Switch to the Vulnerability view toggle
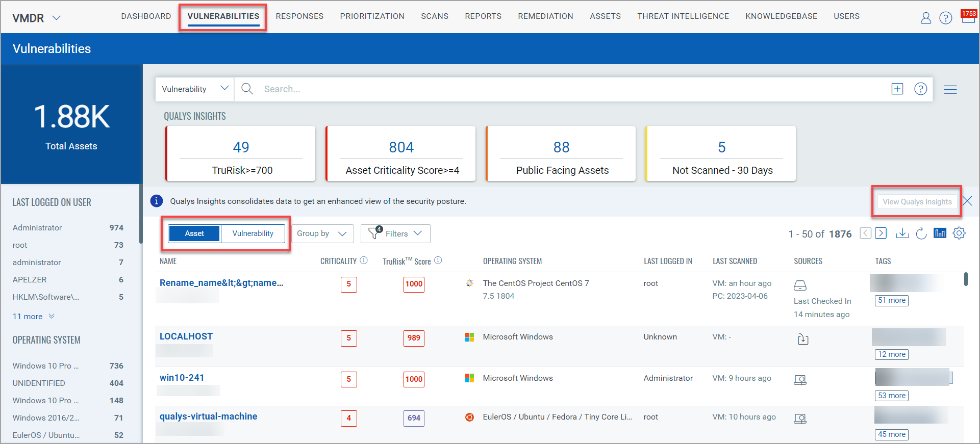 [x=253, y=233]
